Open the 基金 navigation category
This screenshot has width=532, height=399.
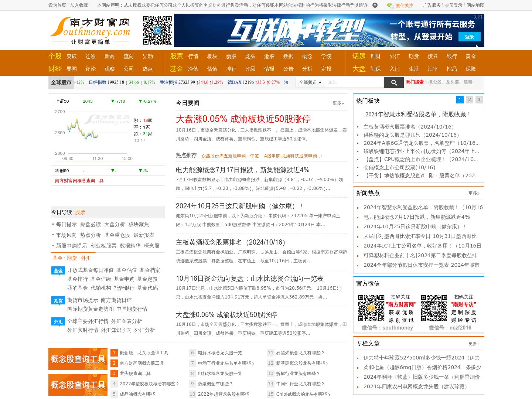(x=177, y=69)
